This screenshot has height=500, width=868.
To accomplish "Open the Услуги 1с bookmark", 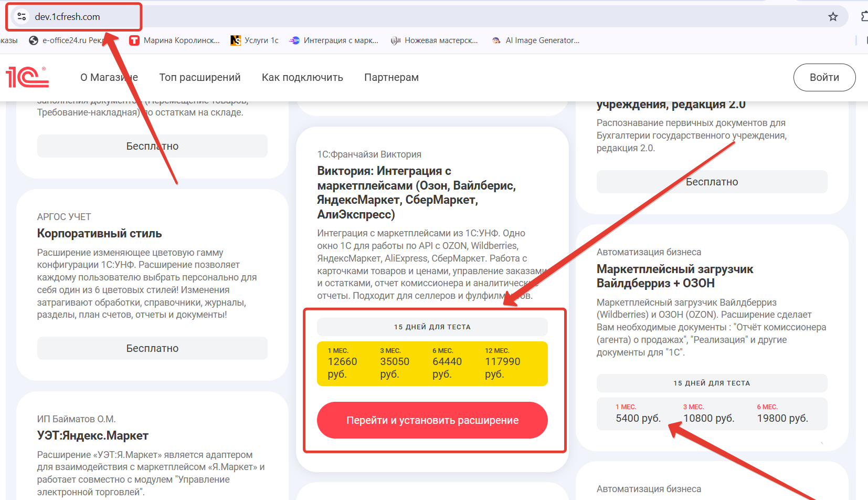I will [x=255, y=40].
